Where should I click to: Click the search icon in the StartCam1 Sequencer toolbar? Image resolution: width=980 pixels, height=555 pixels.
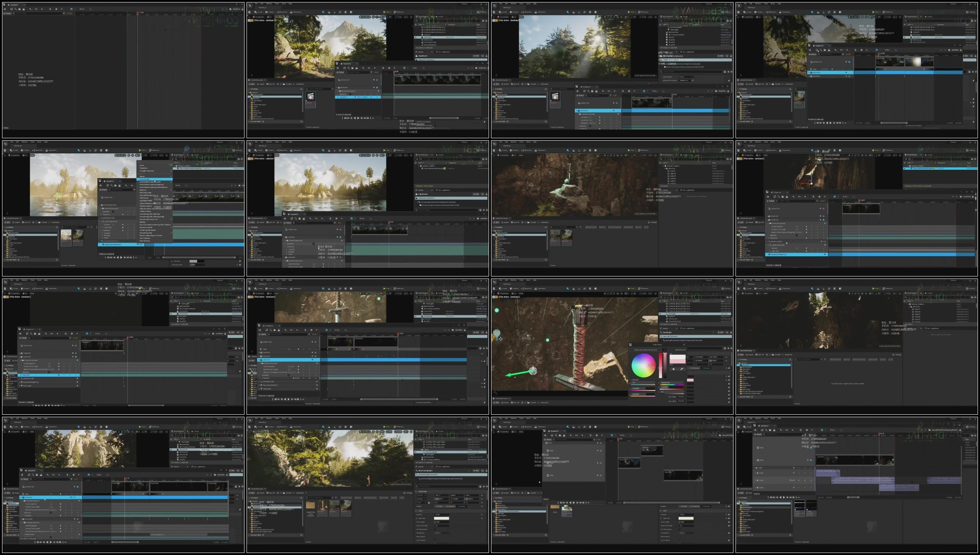coord(348,68)
